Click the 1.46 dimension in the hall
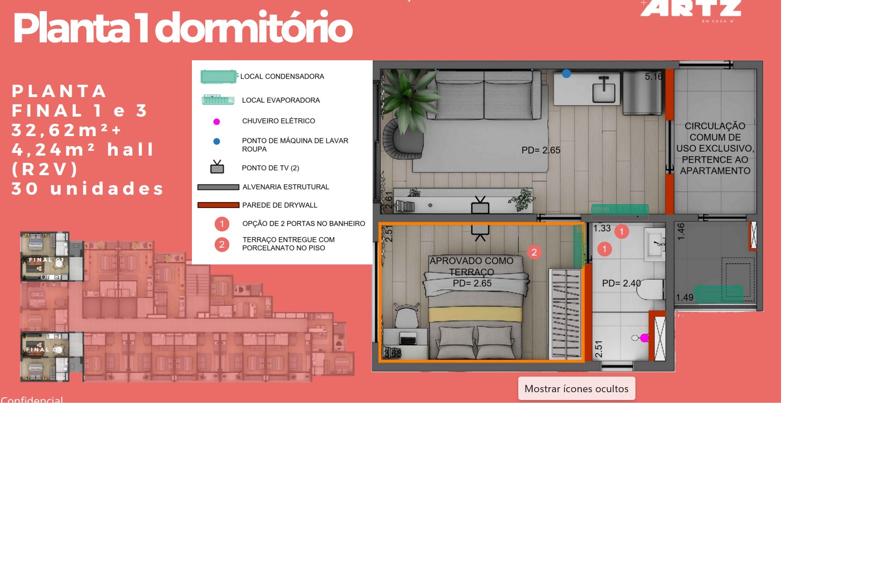 pos(681,232)
